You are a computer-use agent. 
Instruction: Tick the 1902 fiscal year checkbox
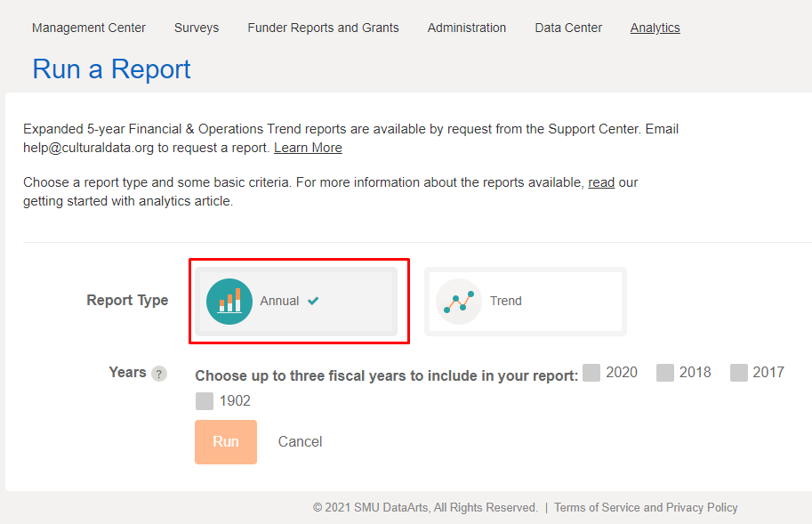coord(205,401)
